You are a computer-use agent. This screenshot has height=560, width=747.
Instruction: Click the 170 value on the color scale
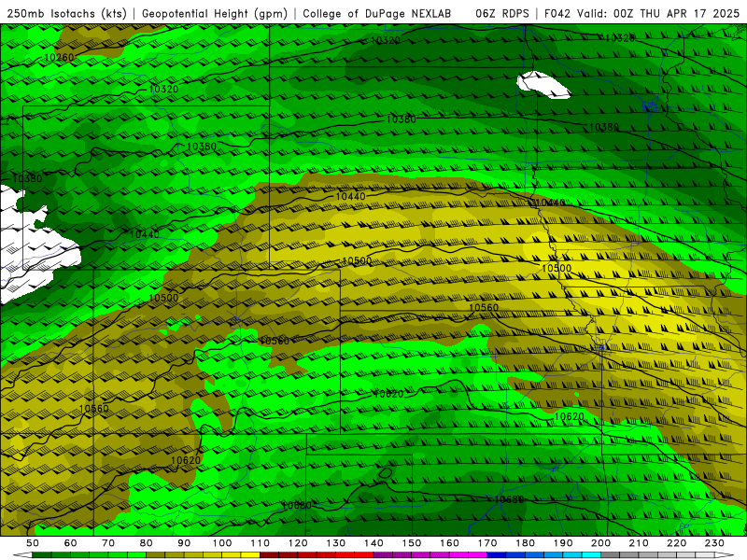tap(487, 543)
